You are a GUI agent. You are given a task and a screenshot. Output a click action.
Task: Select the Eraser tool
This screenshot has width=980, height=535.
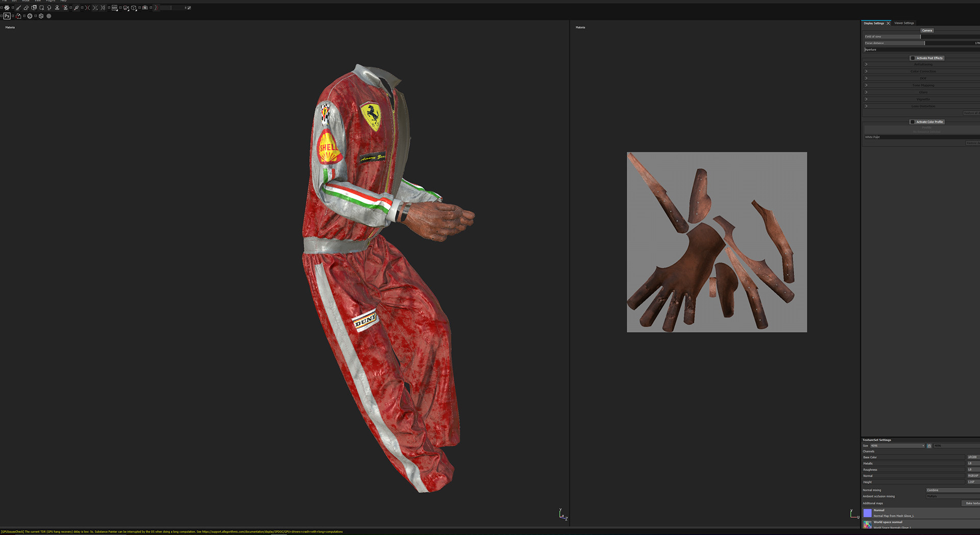[x=26, y=8]
